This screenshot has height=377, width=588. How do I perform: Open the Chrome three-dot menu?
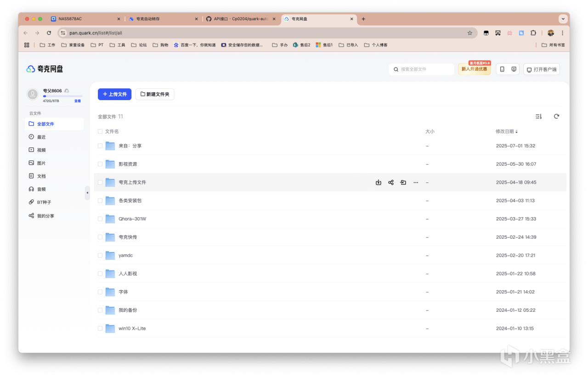pyautogui.click(x=562, y=33)
